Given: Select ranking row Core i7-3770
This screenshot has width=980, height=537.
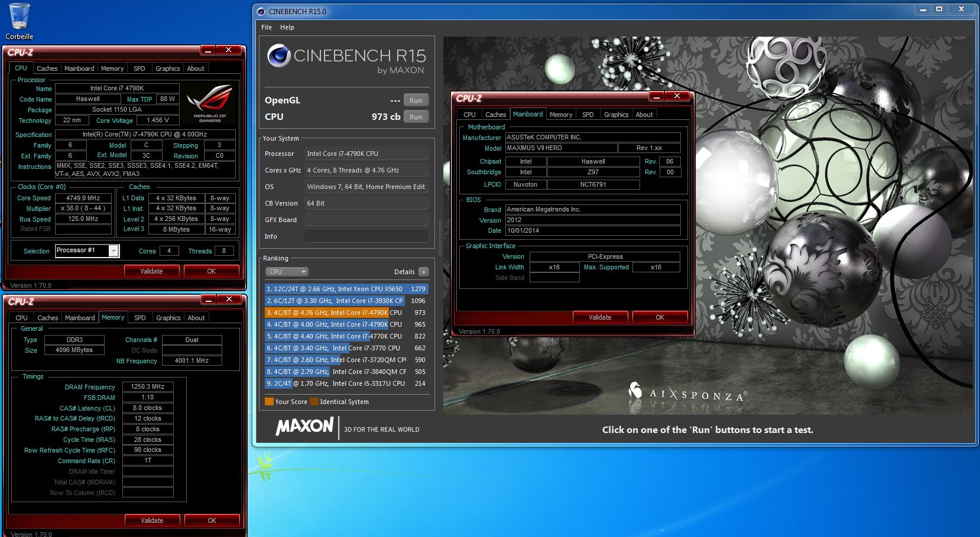Looking at the screenshot, I should coord(346,348).
